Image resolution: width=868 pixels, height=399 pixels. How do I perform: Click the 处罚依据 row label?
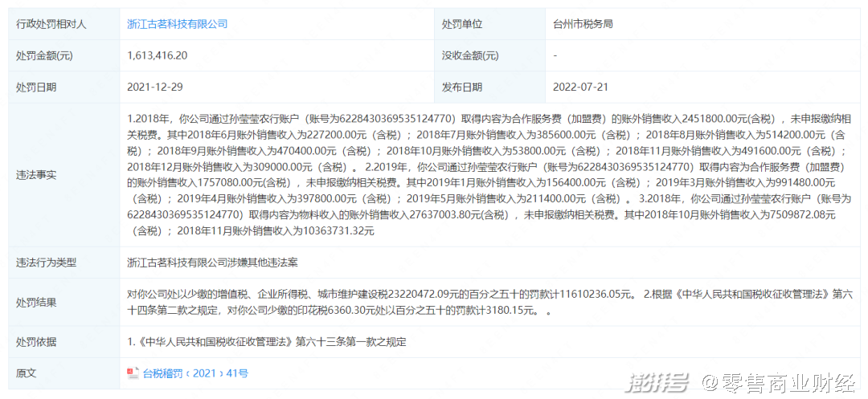pos(36,342)
